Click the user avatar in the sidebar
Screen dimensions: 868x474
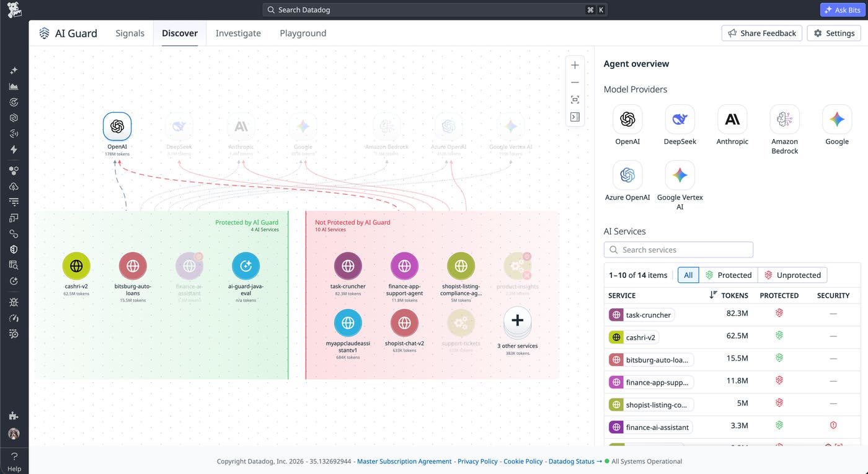point(14,434)
